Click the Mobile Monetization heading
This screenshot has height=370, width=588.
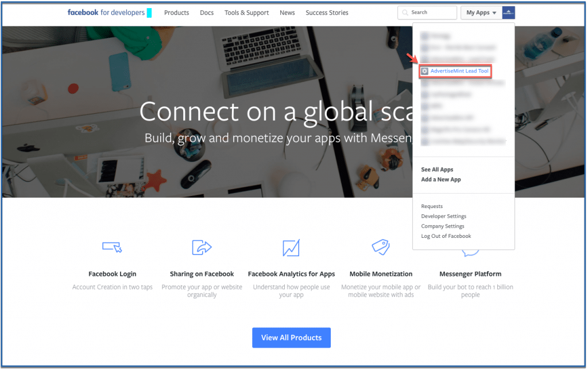tap(381, 274)
